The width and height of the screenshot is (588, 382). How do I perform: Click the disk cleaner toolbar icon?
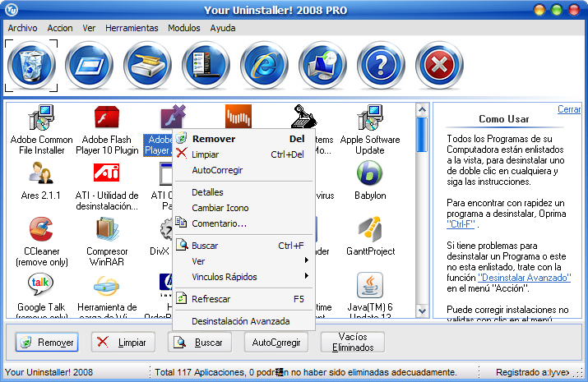tap(148, 65)
